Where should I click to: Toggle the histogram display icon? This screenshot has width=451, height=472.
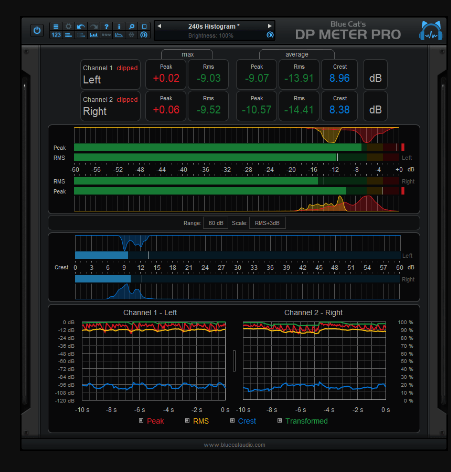click(x=94, y=35)
